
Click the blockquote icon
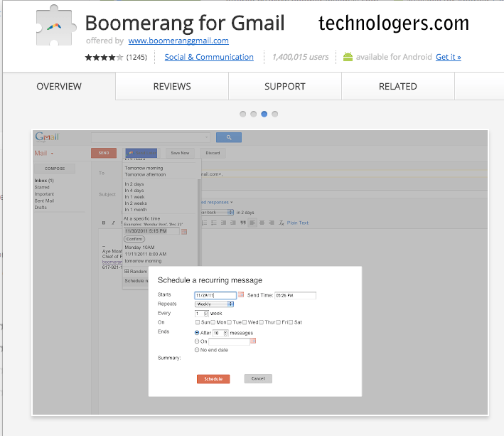click(243, 223)
